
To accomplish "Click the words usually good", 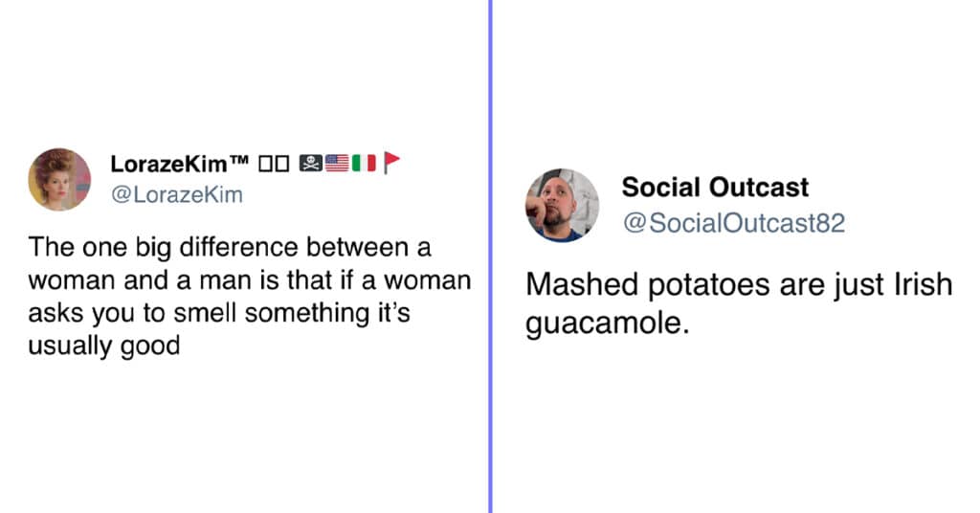I will point(104,346).
